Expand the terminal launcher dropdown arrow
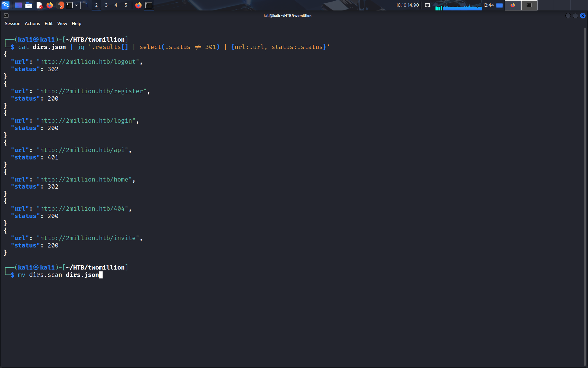The height and width of the screenshot is (368, 588). (76, 5)
